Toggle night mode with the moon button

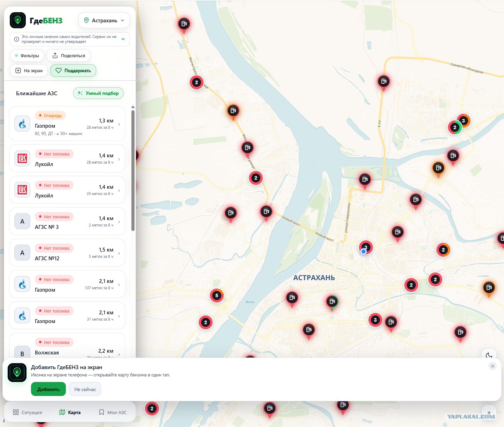(489, 354)
